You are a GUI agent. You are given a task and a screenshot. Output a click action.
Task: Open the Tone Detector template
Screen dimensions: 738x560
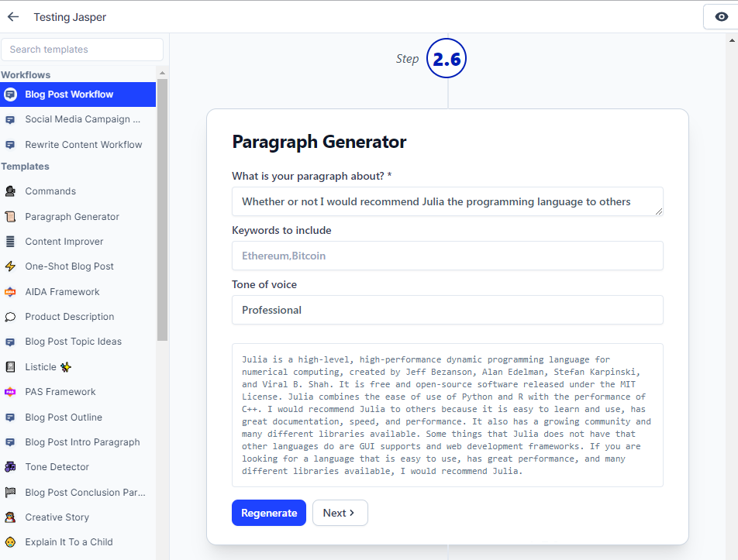coord(57,467)
